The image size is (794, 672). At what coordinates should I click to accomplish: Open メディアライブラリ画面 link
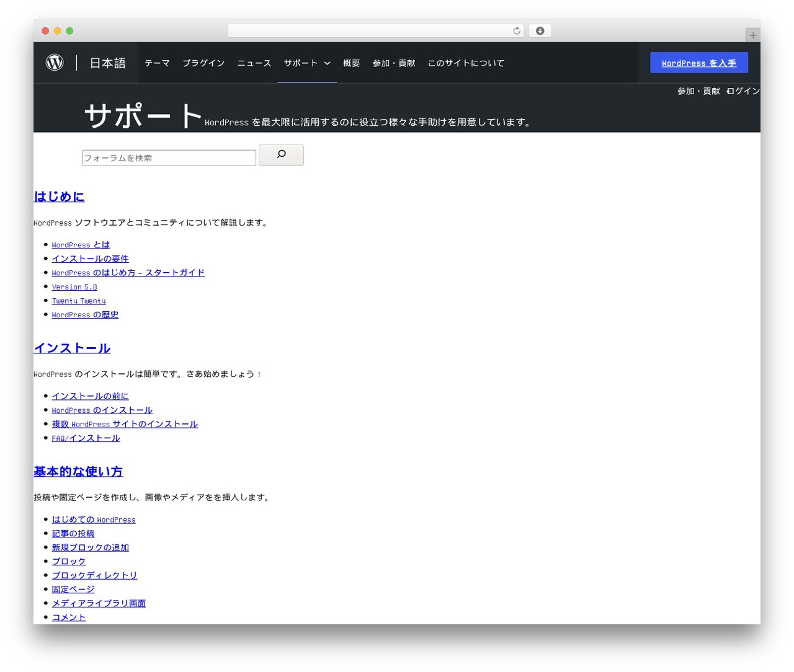point(99,603)
